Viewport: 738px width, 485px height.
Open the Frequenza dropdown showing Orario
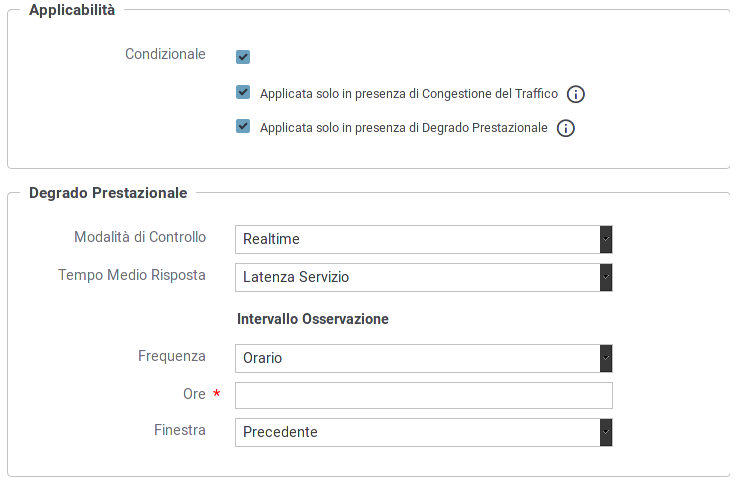point(424,358)
